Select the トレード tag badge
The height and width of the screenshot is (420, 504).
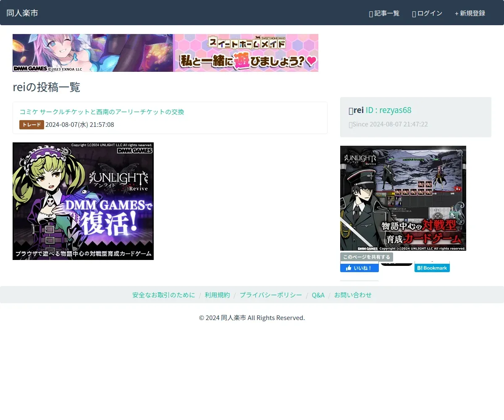point(31,125)
